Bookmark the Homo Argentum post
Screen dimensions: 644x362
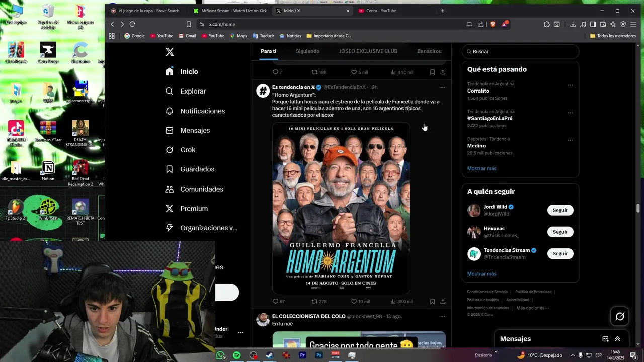(x=432, y=302)
